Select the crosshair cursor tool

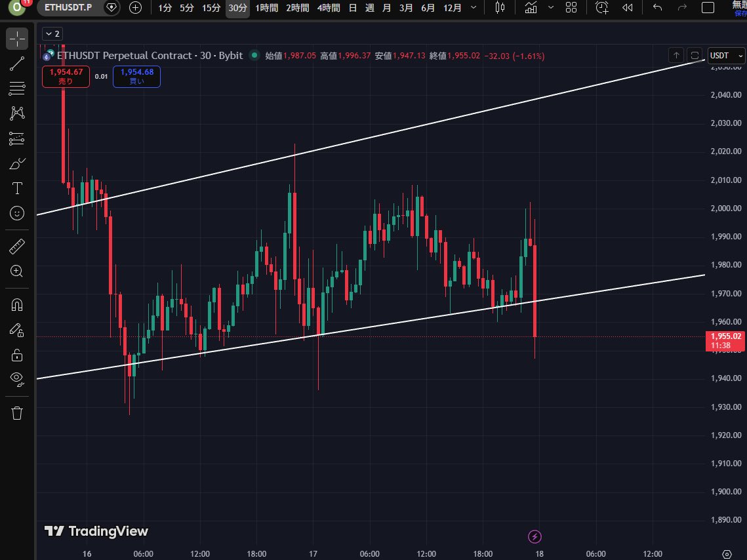pyautogui.click(x=17, y=39)
